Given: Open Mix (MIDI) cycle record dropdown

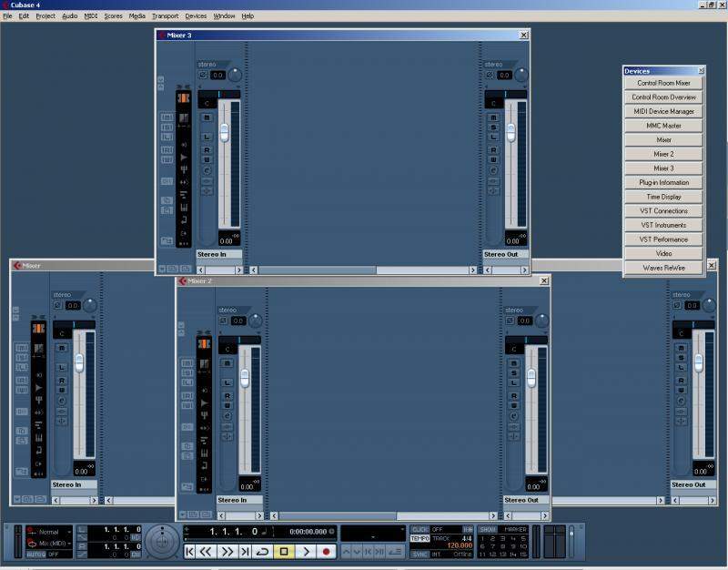Looking at the screenshot, I should coord(49,543).
